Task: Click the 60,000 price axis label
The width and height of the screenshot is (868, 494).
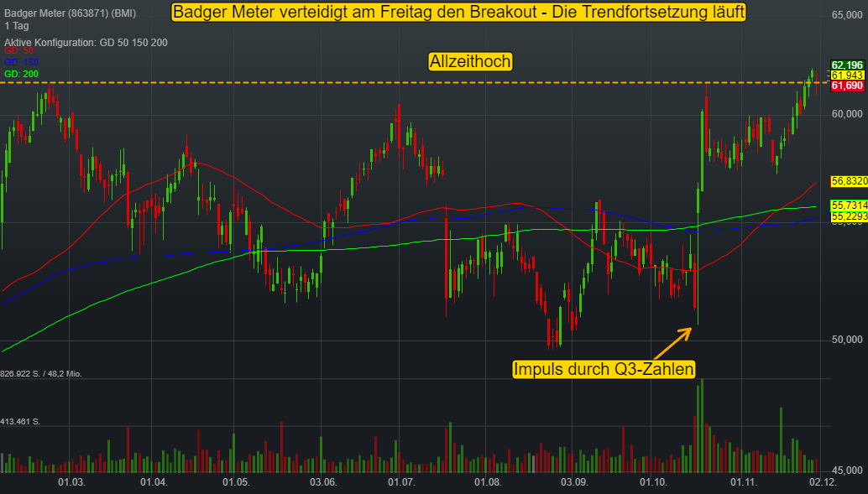Action: [847, 114]
